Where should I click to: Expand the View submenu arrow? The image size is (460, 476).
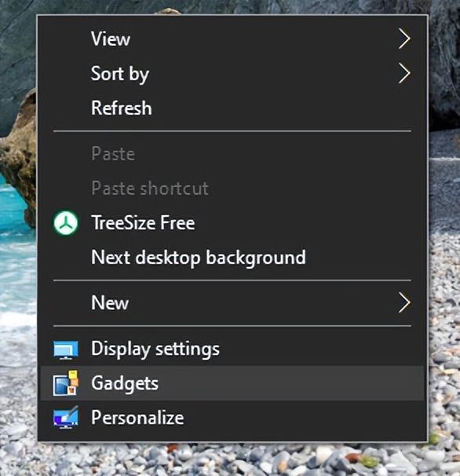[404, 38]
